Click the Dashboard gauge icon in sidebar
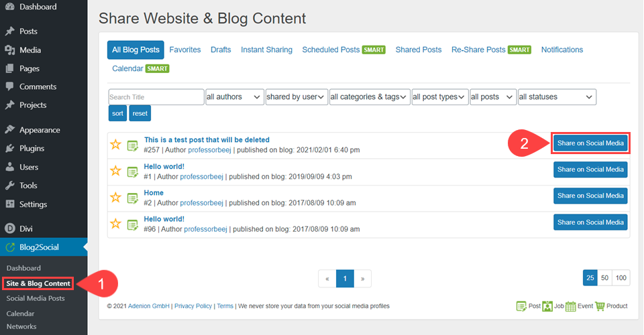Screen dimensions: 644x335 coord(10,7)
